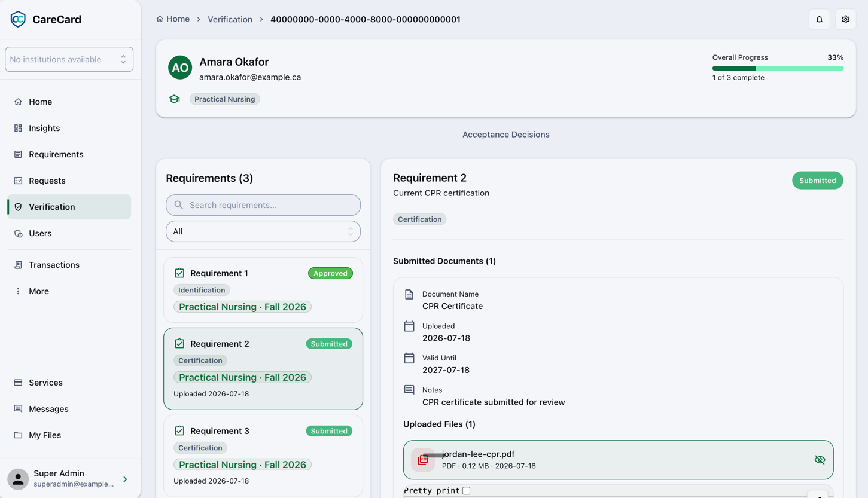This screenshot has width=868, height=498.
Task: Click the Uploaded calendar icon
Action: click(409, 326)
